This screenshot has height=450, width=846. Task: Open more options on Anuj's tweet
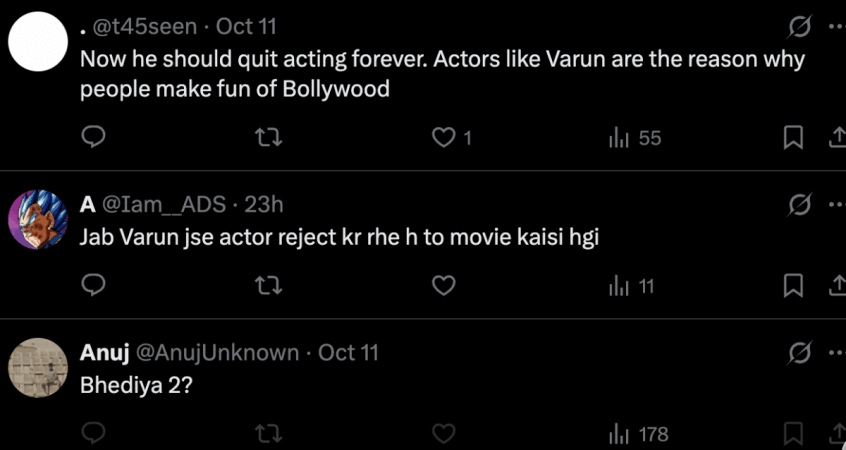click(x=836, y=352)
